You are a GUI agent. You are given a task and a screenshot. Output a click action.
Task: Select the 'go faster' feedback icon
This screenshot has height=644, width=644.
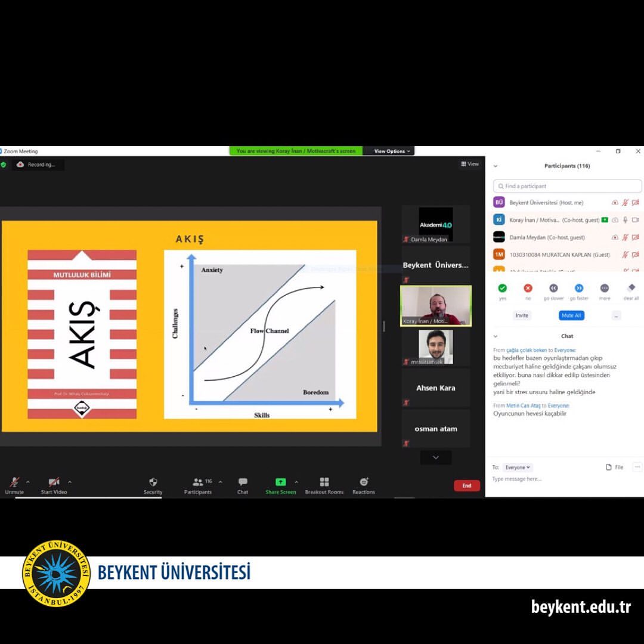point(578,288)
